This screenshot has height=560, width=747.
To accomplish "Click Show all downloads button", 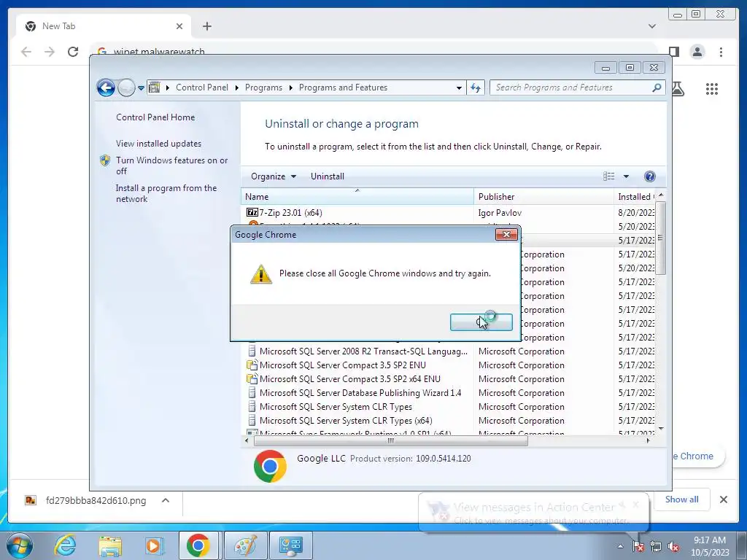I will [682, 499].
